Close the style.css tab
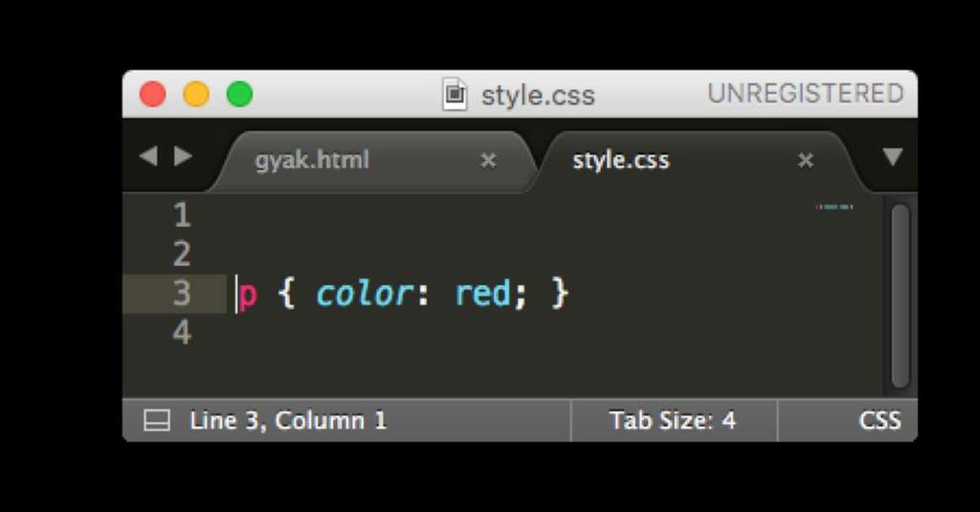Image resolution: width=980 pixels, height=512 pixels. [806, 161]
